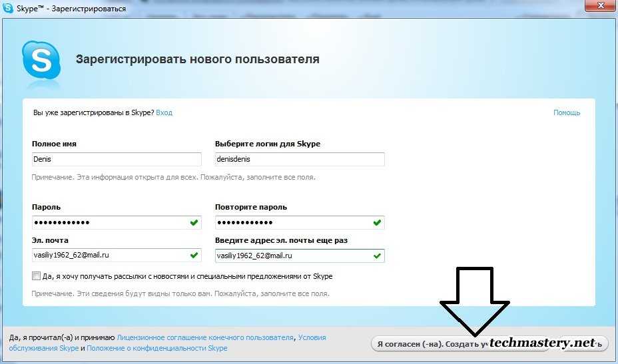
Task: Click text Вы уже зарегистрированы в Skype?
Action: pyautogui.click(x=93, y=112)
